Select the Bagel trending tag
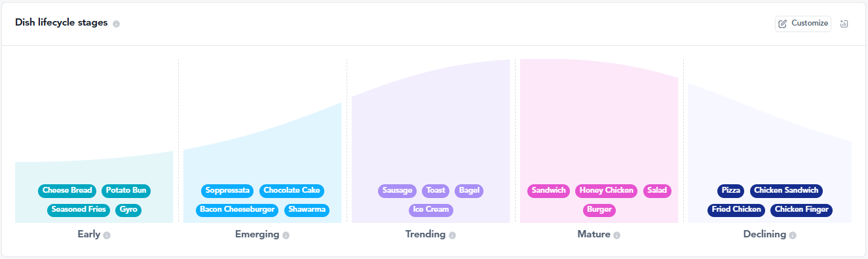868x259 pixels. [x=469, y=191]
